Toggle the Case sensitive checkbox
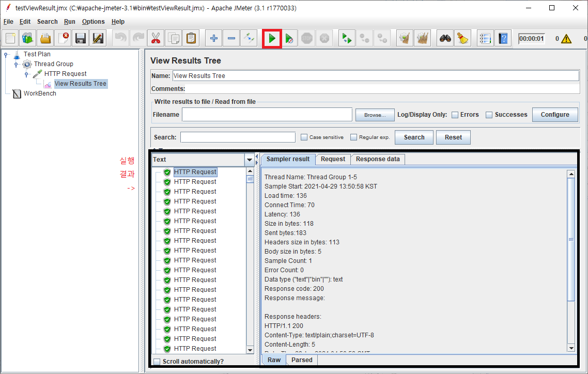The height and width of the screenshot is (374, 588). coord(304,137)
